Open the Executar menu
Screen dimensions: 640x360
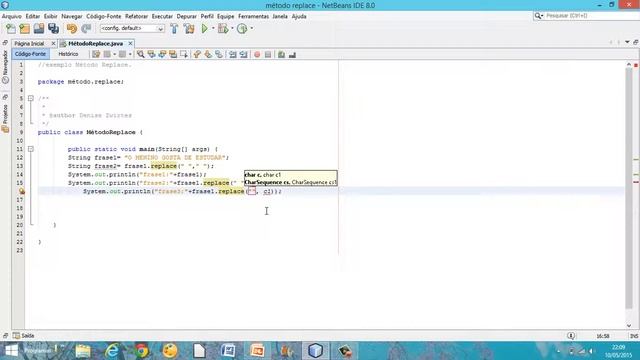click(x=162, y=16)
